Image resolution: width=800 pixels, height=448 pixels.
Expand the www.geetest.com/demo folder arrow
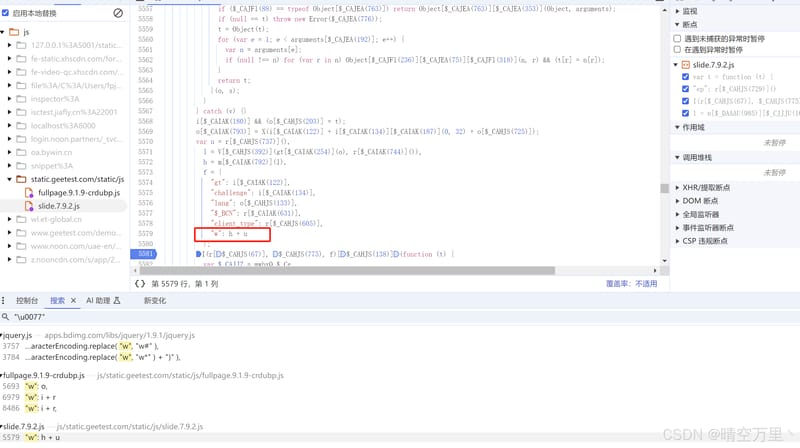coord(9,233)
